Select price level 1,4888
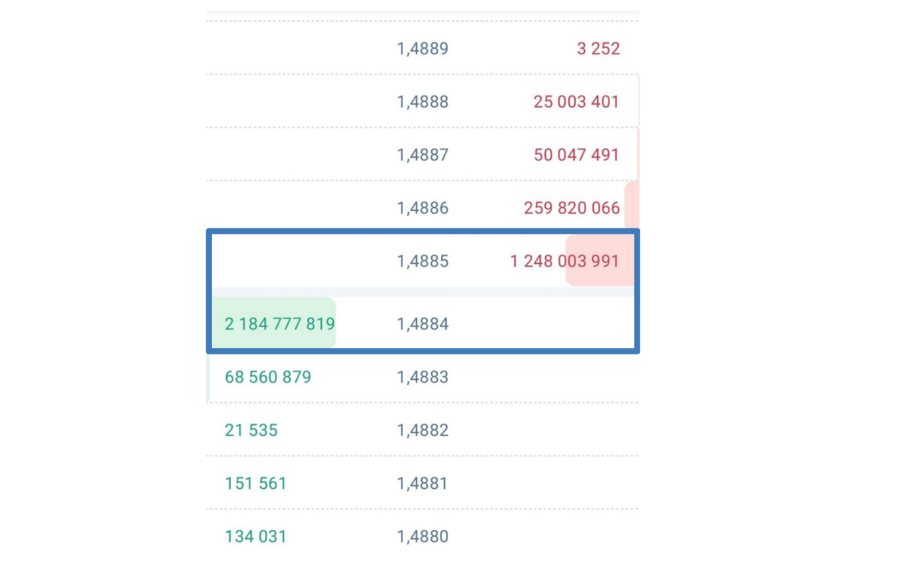The width and height of the screenshot is (924, 580). click(422, 102)
